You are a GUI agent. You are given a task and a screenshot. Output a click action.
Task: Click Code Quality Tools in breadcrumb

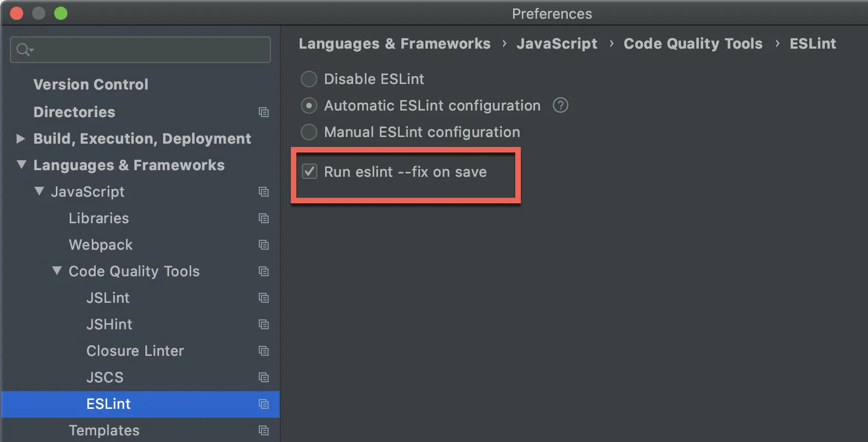click(693, 44)
